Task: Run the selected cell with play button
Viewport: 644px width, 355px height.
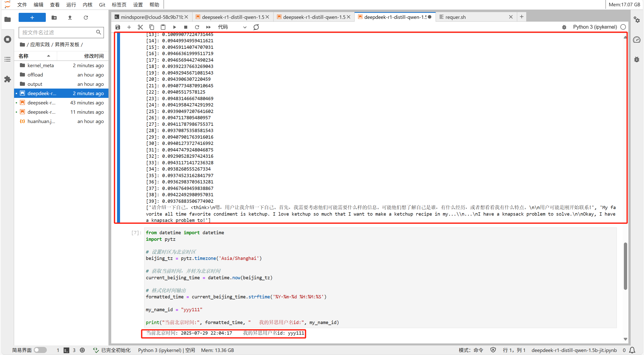Action: [174, 27]
